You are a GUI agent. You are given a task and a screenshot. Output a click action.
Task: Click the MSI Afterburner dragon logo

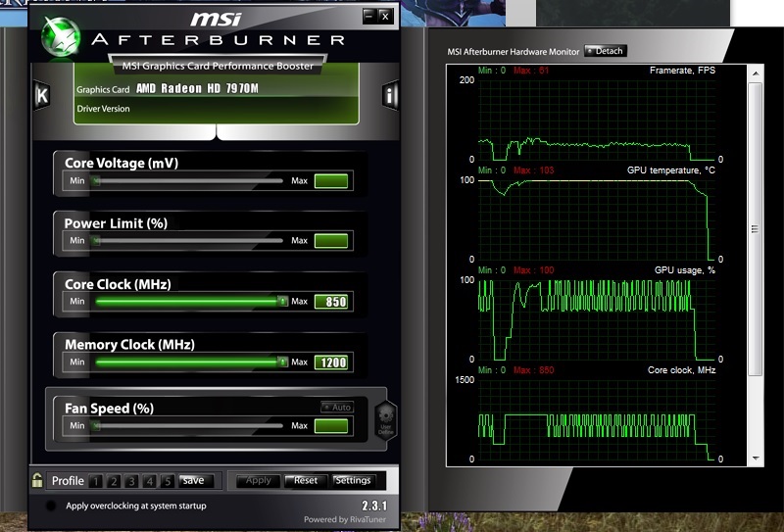coord(61,37)
